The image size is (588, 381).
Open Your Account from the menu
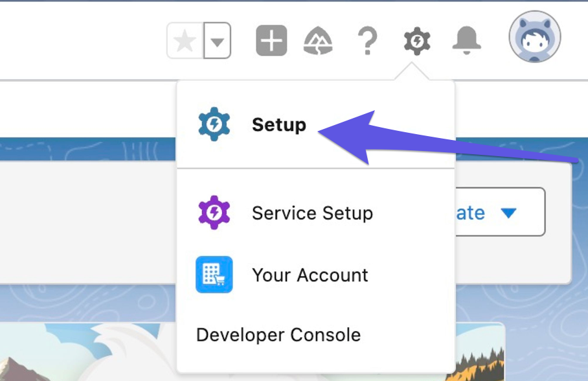[x=310, y=275]
